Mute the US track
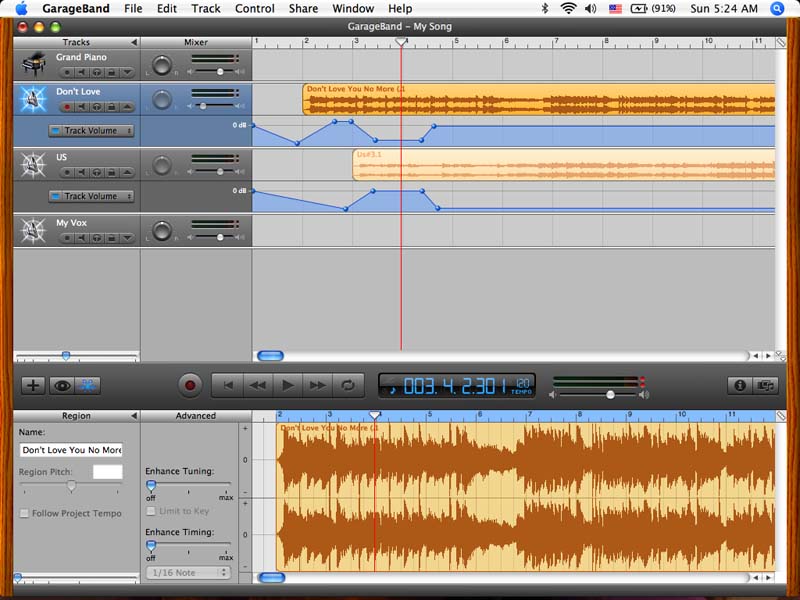 pyautogui.click(x=82, y=172)
